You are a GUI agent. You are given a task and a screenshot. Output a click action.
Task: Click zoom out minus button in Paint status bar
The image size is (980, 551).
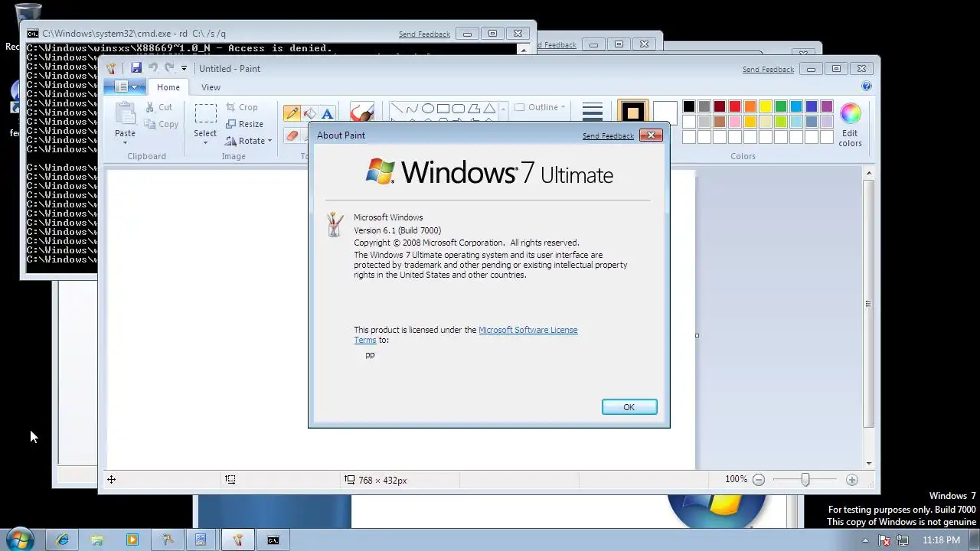[x=759, y=480]
